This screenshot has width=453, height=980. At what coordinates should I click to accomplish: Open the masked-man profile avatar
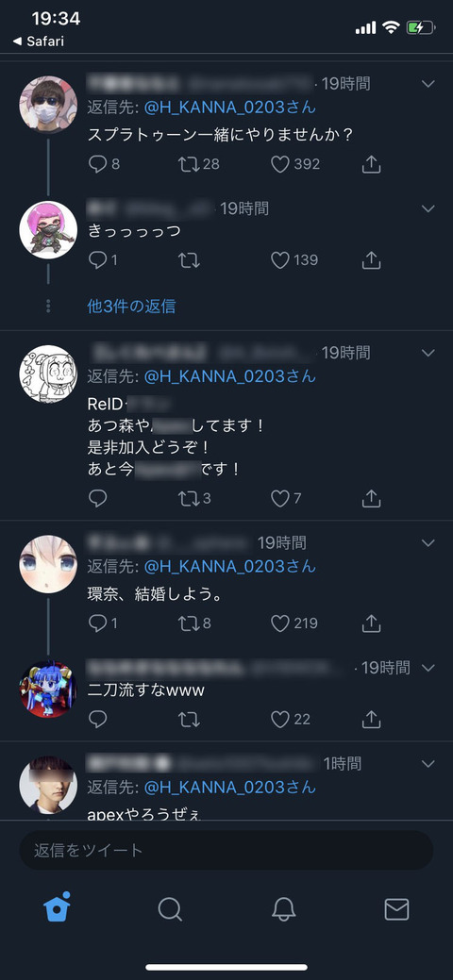pyautogui.click(x=48, y=105)
